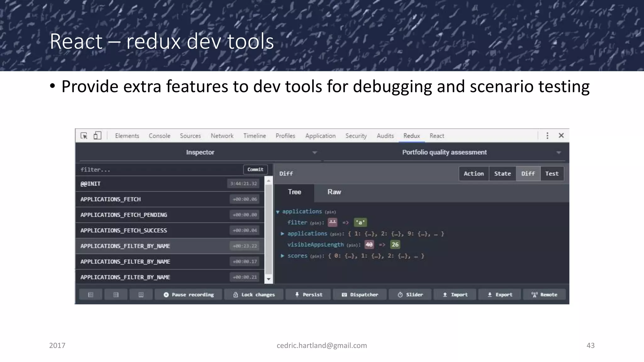The image size is (644, 362).
Task: Select the Redux tab
Action: point(412,136)
